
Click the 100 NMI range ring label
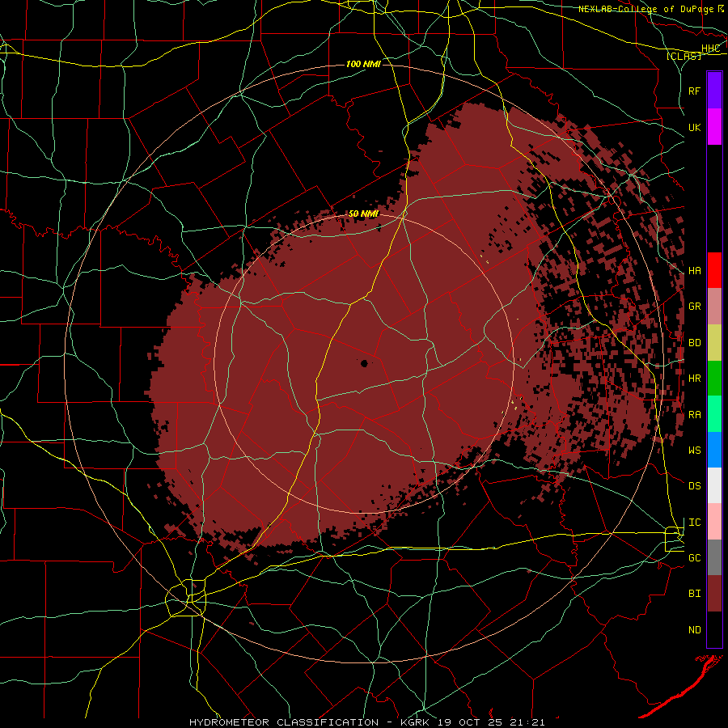tap(363, 64)
